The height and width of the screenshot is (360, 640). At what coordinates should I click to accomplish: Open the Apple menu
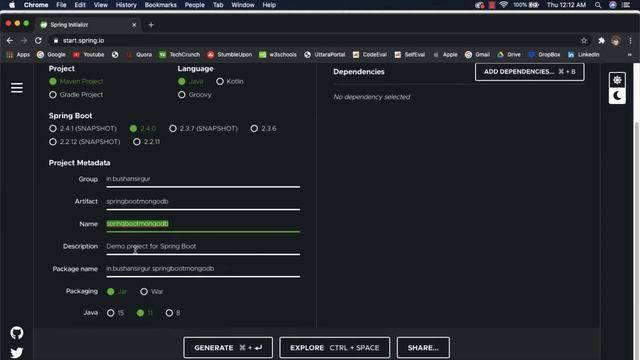pos(12,5)
